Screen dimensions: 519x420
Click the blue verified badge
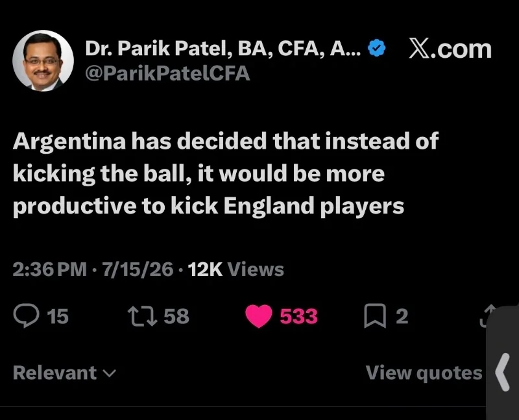tap(377, 48)
